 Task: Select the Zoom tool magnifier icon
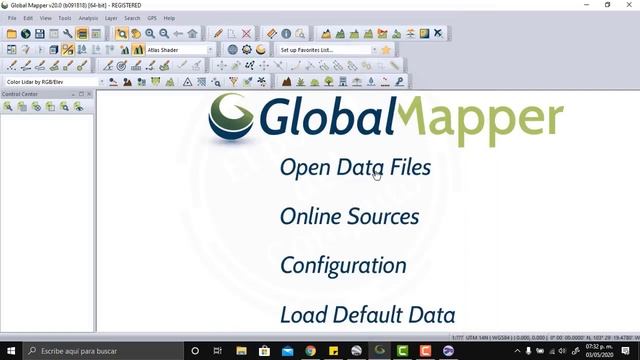[122, 34]
